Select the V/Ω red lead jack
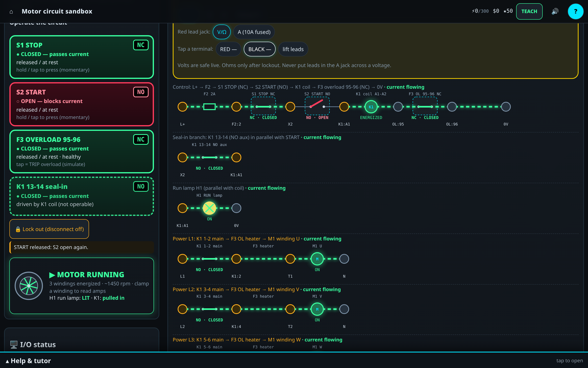Image resolution: width=588 pixels, height=368 pixels. (222, 32)
